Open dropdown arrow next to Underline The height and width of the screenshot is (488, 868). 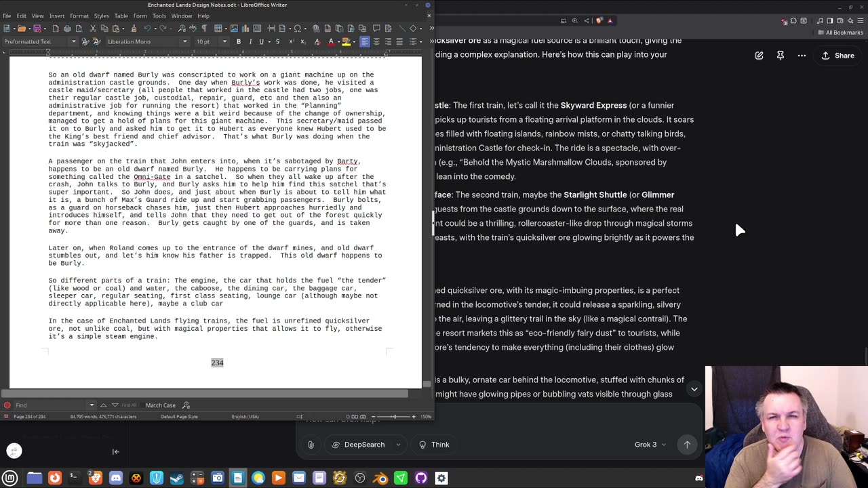pyautogui.click(x=269, y=41)
